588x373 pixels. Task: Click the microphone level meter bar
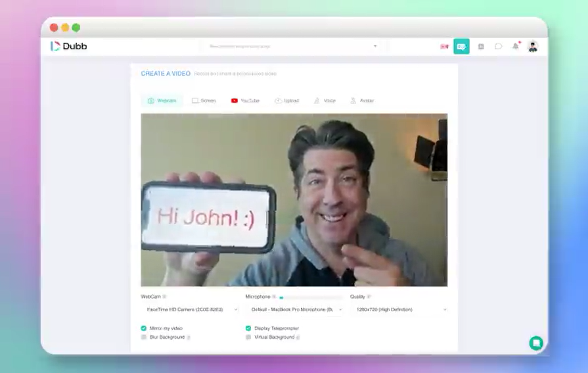coord(310,297)
